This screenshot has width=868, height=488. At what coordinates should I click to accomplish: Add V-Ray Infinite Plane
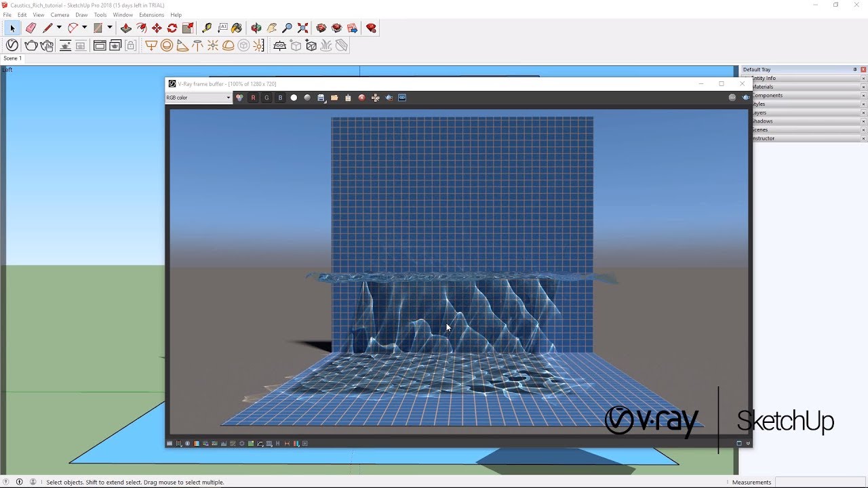click(x=280, y=45)
